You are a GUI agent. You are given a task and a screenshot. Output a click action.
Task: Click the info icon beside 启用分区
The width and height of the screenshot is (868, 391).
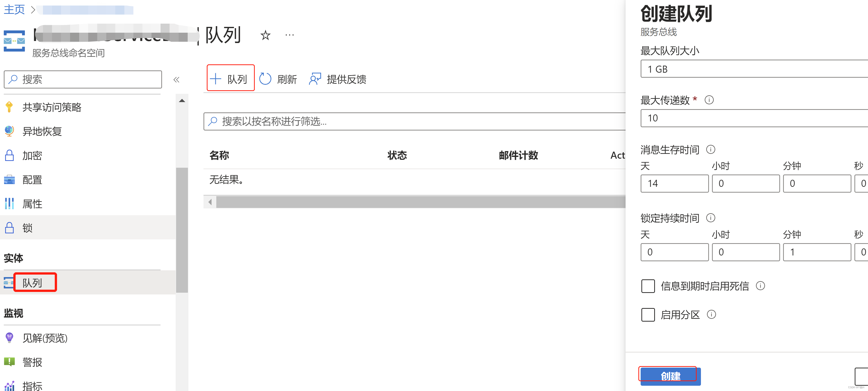coord(711,314)
